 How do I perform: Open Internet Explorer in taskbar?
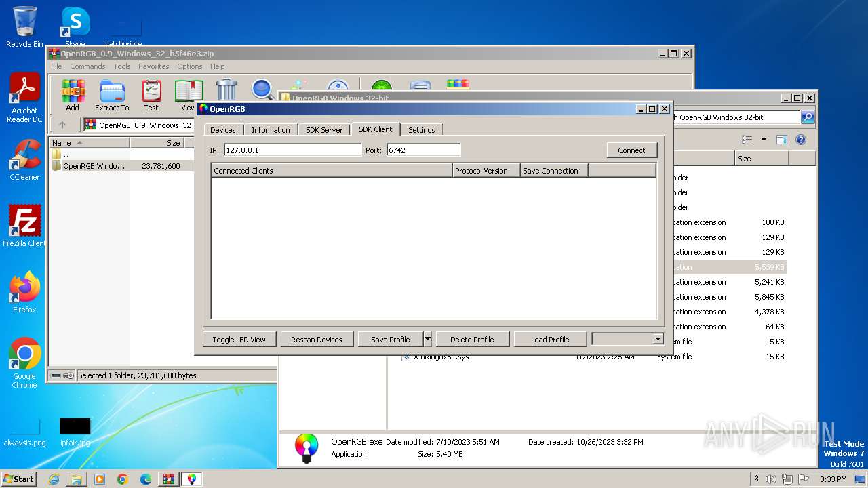[x=54, y=479]
